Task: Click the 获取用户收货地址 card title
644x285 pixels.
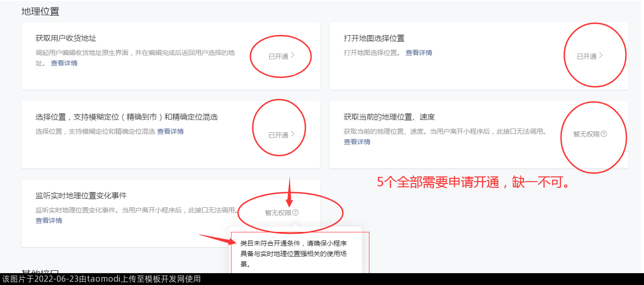Action: point(66,38)
